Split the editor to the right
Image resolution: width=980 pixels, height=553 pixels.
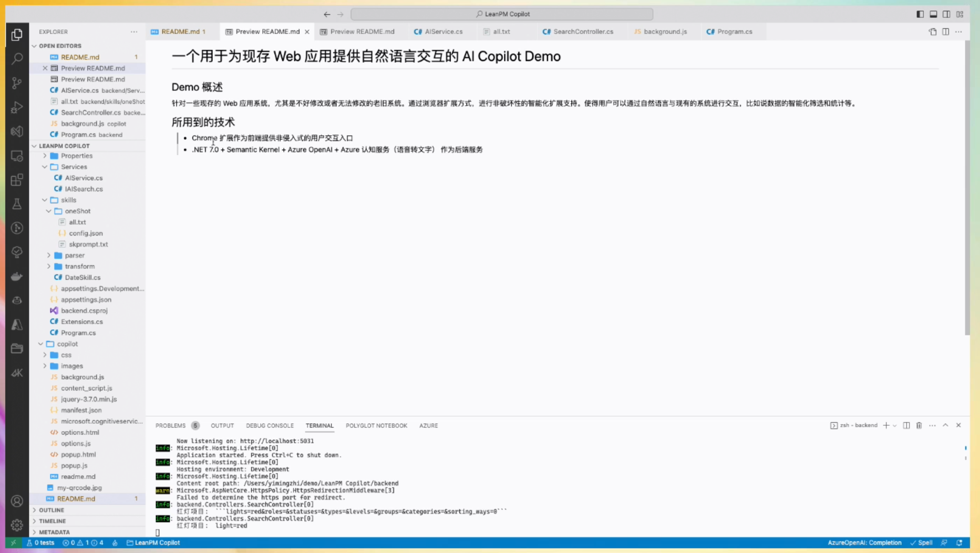(x=946, y=32)
